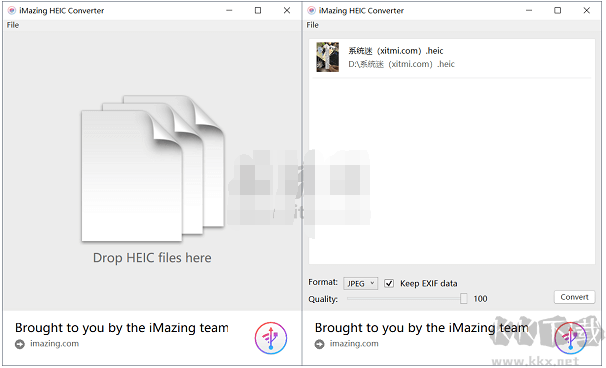Click the iMazing USB logo in right window
This screenshot has width=606, height=368.
click(x=570, y=338)
